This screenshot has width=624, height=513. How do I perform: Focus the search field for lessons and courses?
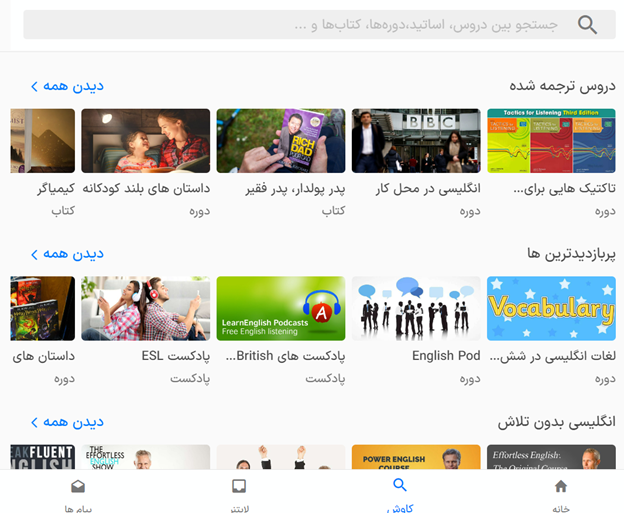click(319, 25)
